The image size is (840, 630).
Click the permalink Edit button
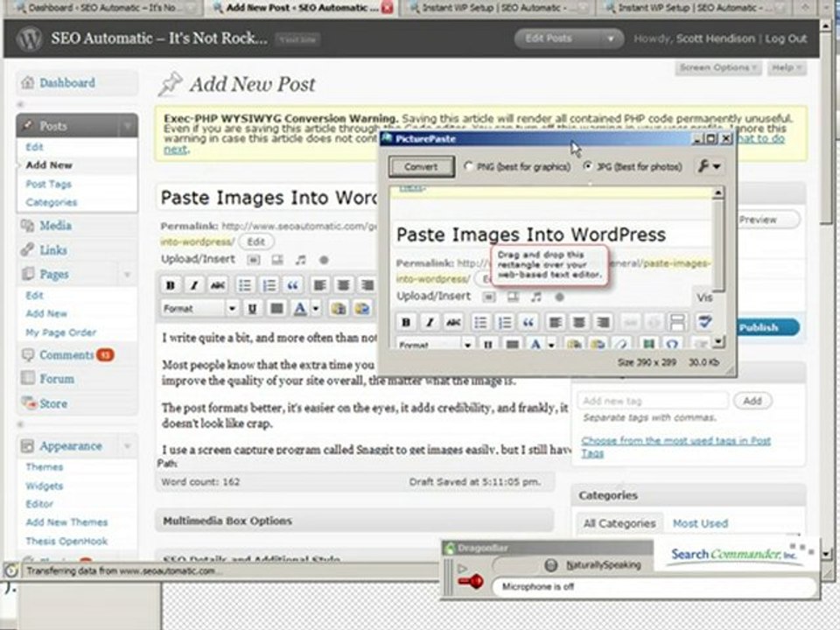pyautogui.click(x=256, y=241)
